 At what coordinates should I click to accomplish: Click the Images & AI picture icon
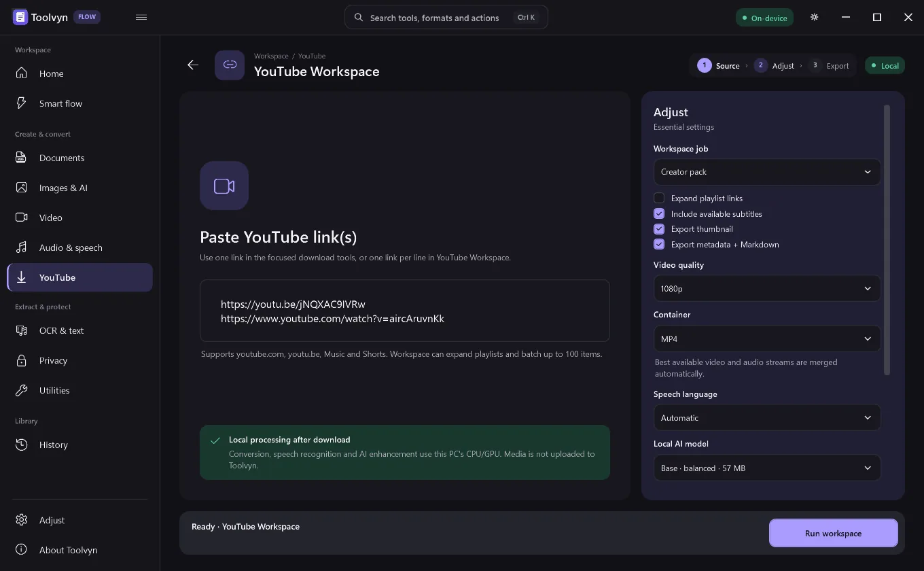(x=22, y=188)
